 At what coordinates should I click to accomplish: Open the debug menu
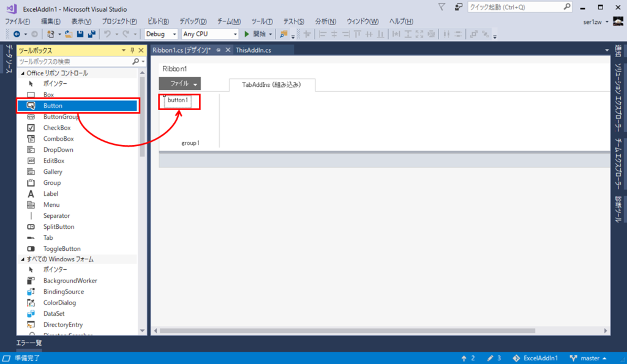193,21
